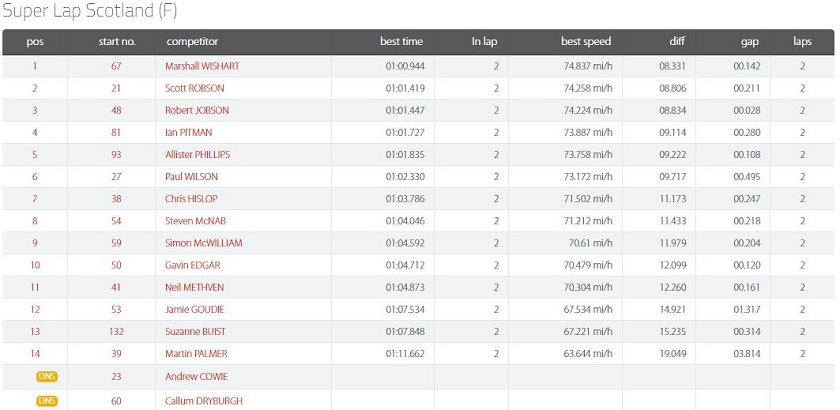Click start number 132 in the table
Screen dimensions: 840x410
click(x=116, y=331)
